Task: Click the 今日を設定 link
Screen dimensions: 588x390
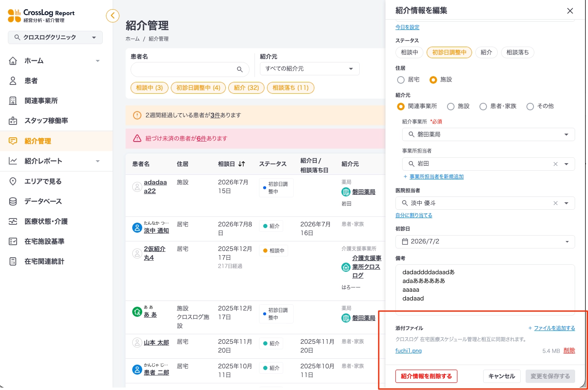Action: tap(408, 27)
